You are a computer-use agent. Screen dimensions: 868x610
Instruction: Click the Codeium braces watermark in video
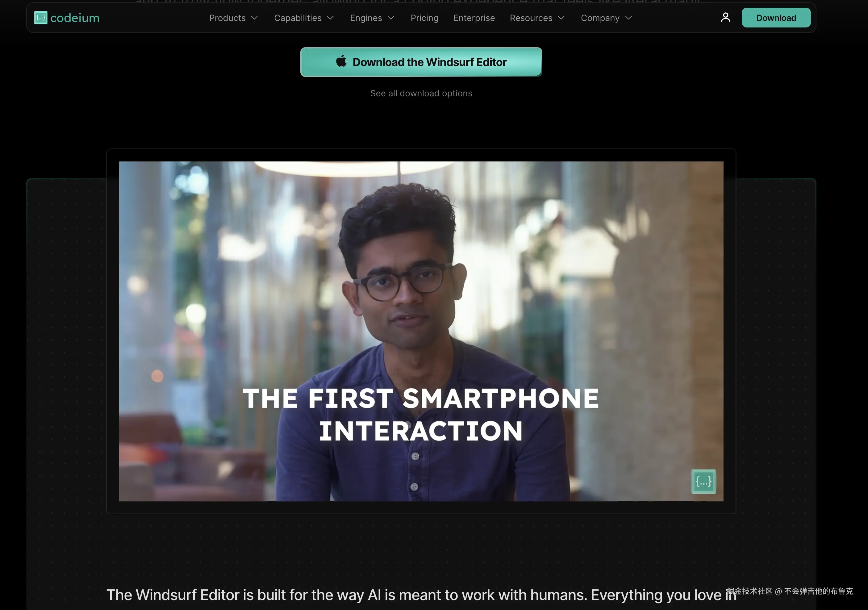pyautogui.click(x=703, y=481)
